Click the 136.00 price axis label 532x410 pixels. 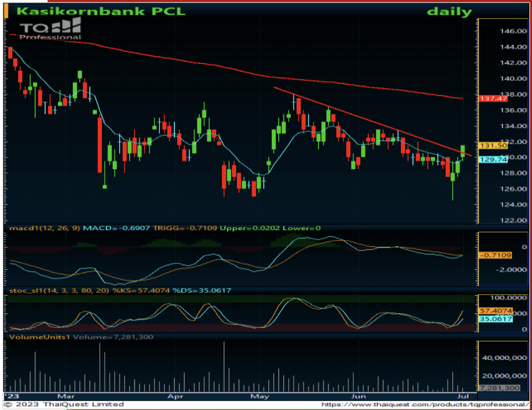(x=514, y=110)
